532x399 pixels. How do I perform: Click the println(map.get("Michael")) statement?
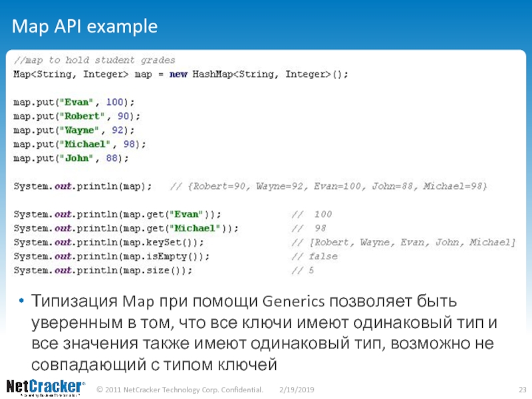pyautogui.click(x=126, y=228)
